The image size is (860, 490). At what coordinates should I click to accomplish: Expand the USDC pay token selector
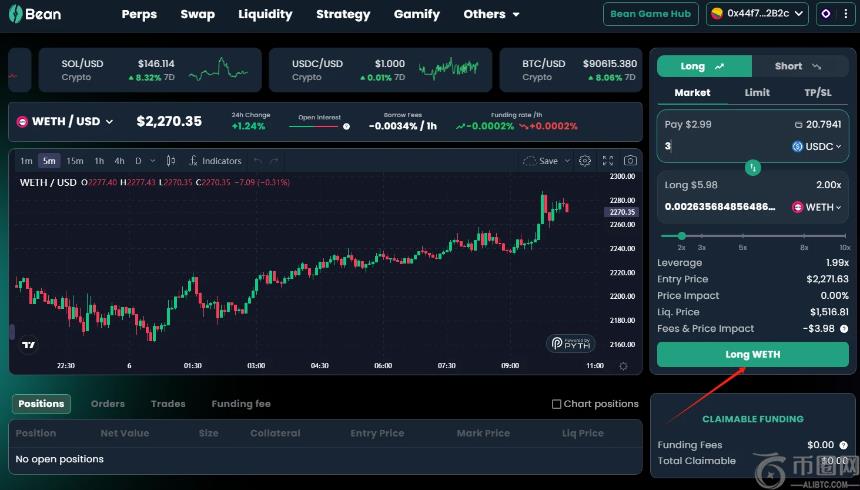coord(817,146)
